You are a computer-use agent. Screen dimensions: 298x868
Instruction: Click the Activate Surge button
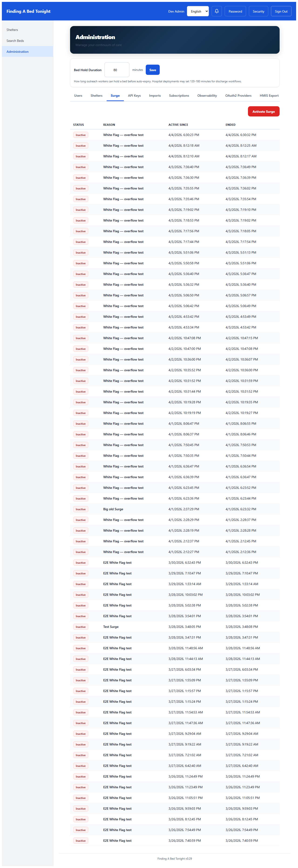(263, 112)
